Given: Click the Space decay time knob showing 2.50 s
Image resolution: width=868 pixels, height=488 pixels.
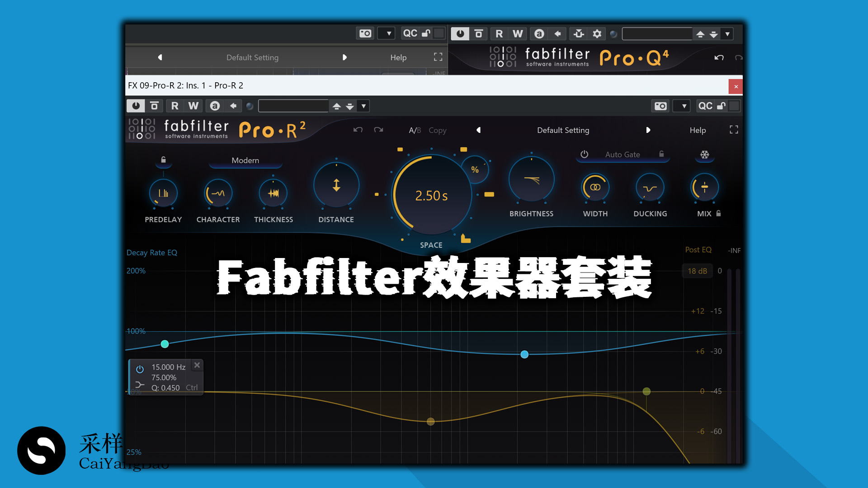Looking at the screenshot, I should click(x=432, y=195).
